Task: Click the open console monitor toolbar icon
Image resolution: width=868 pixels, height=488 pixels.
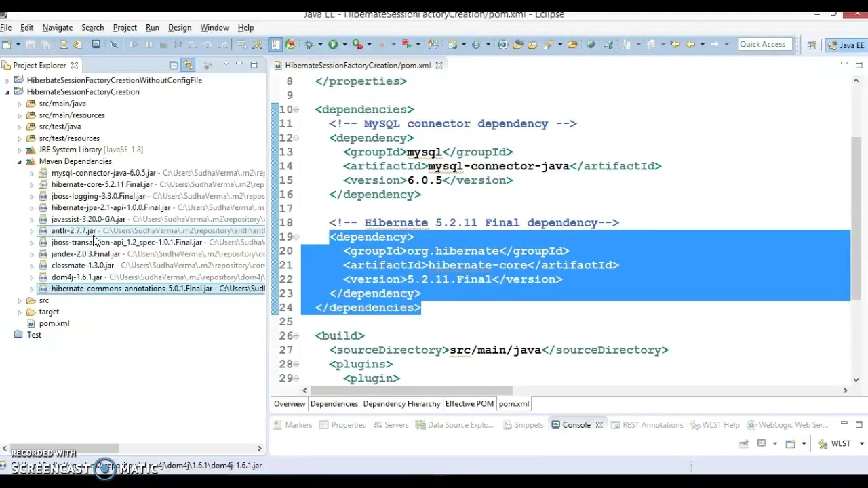Action: [x=96, y=45]
